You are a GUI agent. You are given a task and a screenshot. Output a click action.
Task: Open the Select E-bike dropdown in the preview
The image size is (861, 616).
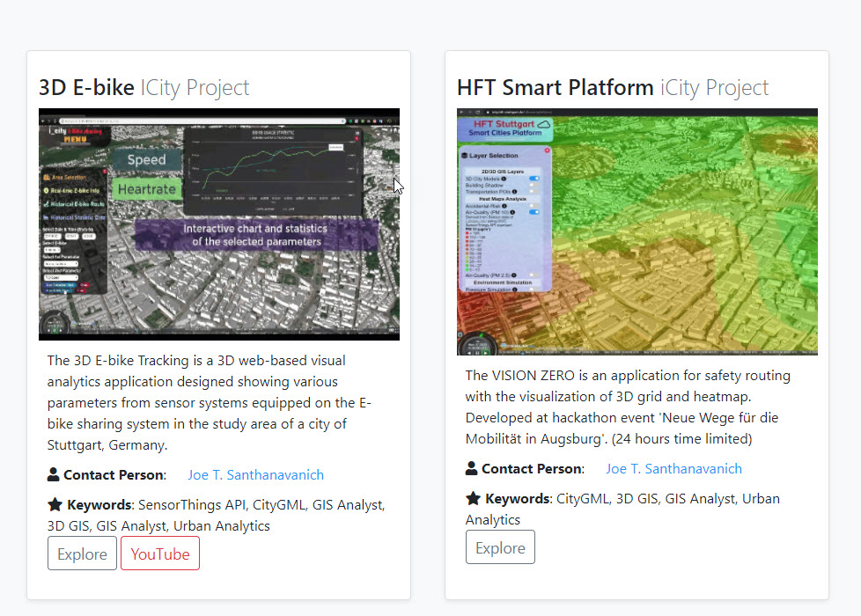point(52,250)
